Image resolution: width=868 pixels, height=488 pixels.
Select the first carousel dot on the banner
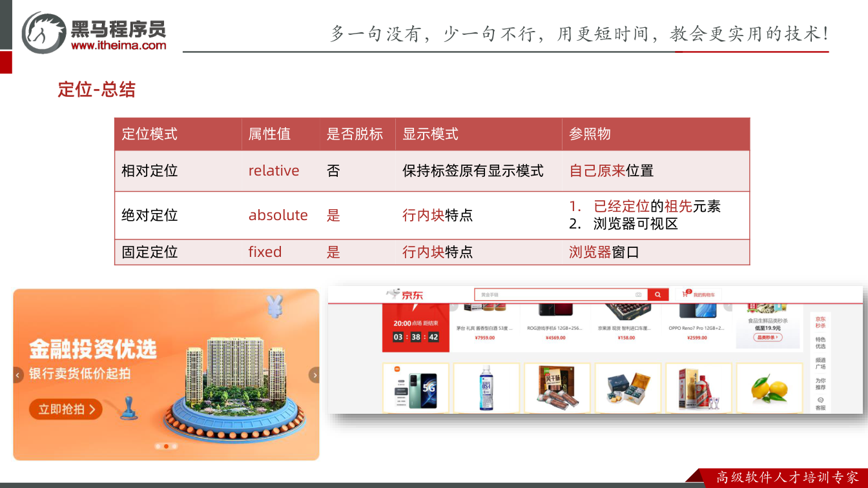158,446
